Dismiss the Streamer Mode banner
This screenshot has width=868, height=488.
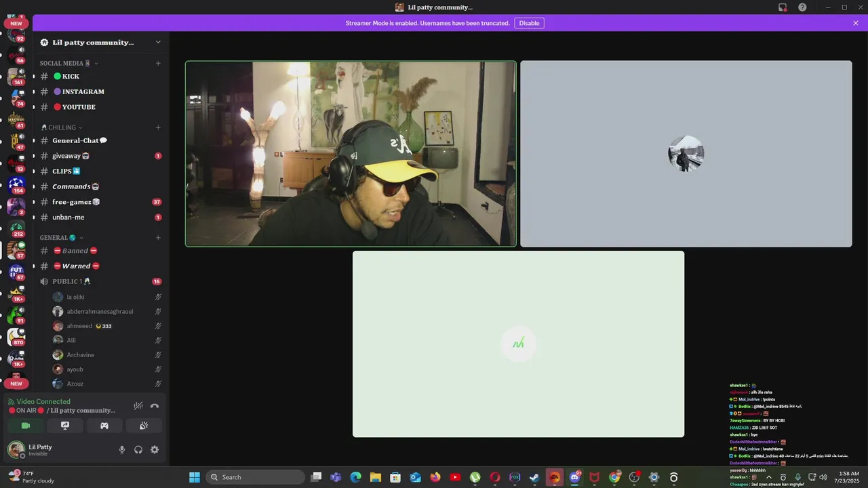click(x=856, y=23)
